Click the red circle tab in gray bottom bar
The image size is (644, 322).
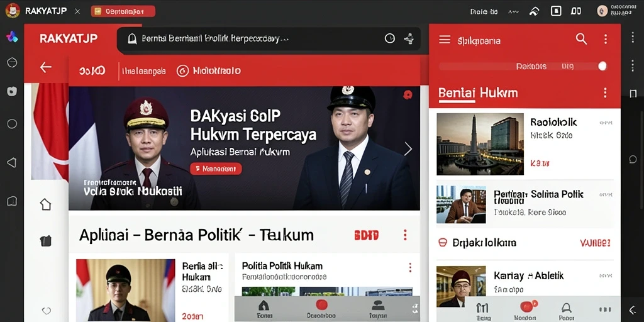[321, 309]
